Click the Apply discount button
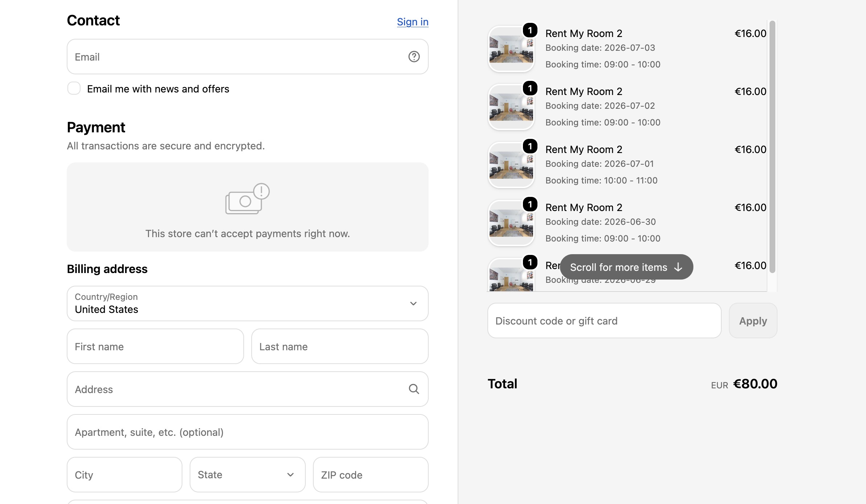 click(x=753, y=321)
